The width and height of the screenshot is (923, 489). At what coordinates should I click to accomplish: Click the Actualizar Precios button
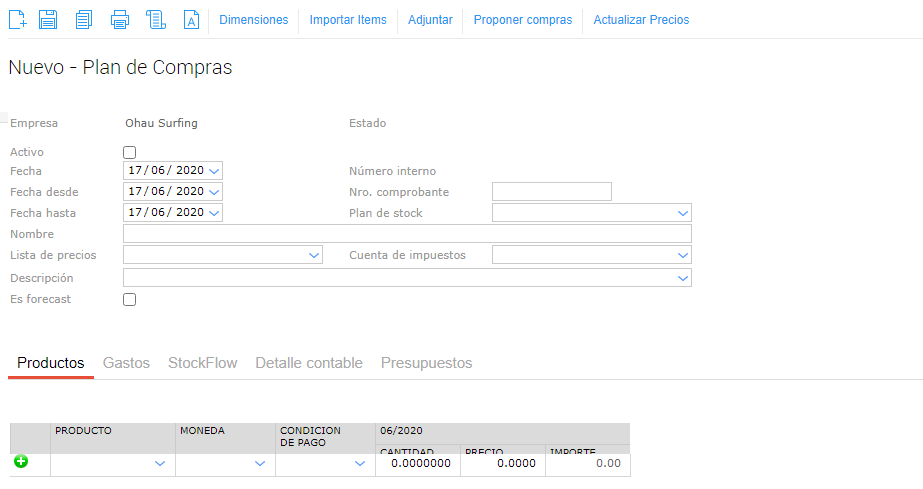pyautogui.click(x=641, y=20)
